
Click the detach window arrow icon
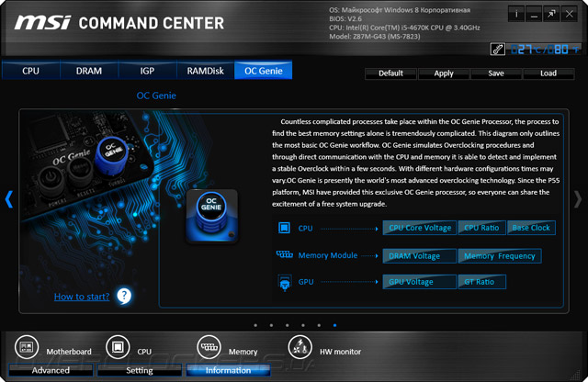(x=551, y=15)
